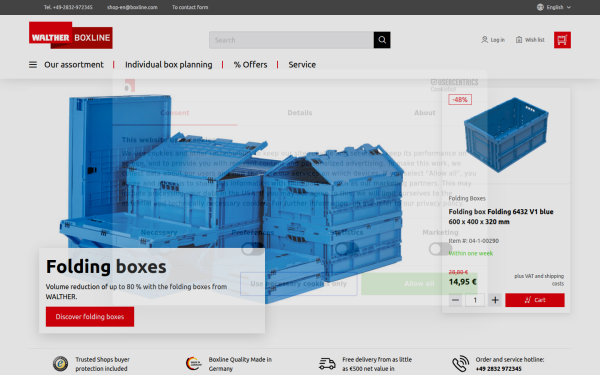Viewport: 600px width, 375px height.
Task: Open Individual box planning menu item
Action: tap(168, 65)
